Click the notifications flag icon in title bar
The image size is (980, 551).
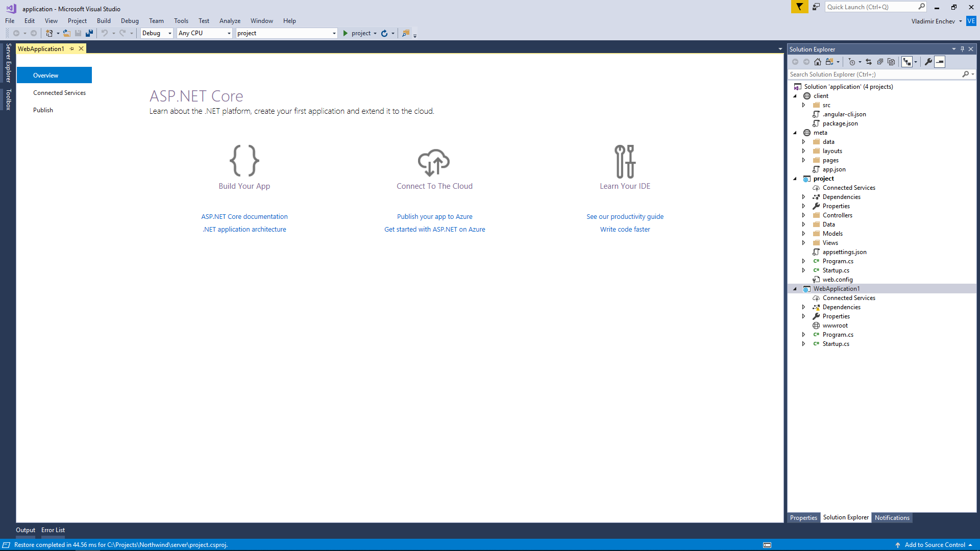pos(799,7)
